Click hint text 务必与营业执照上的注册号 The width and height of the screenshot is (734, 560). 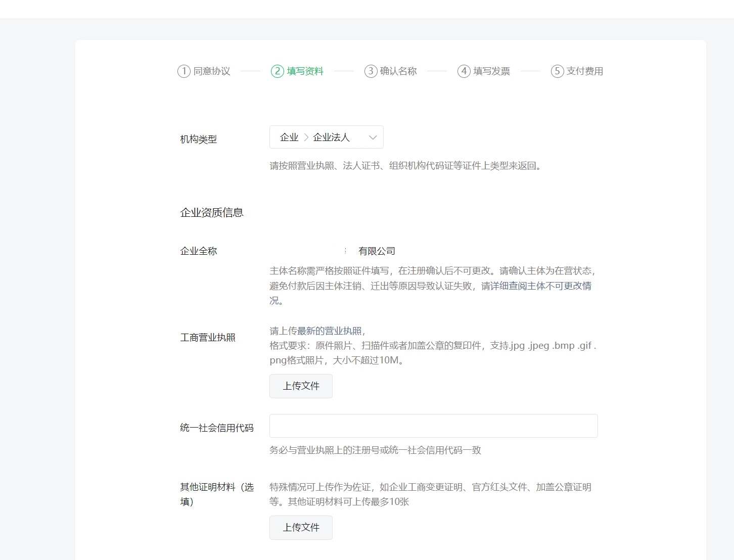pyautogui.click(x=375, y=450)
